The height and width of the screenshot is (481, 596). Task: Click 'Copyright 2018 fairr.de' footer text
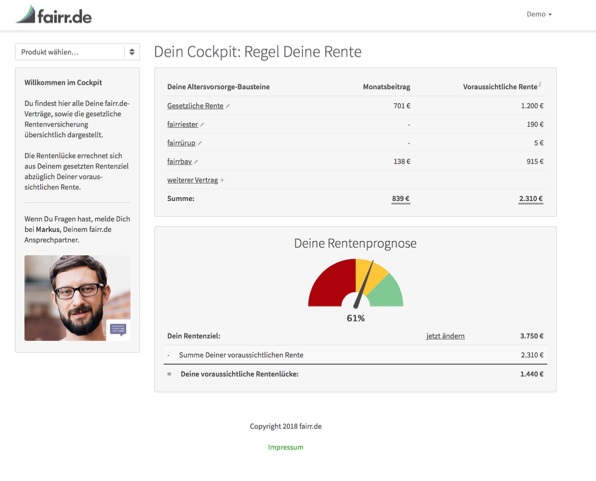[x=286, y=426]
